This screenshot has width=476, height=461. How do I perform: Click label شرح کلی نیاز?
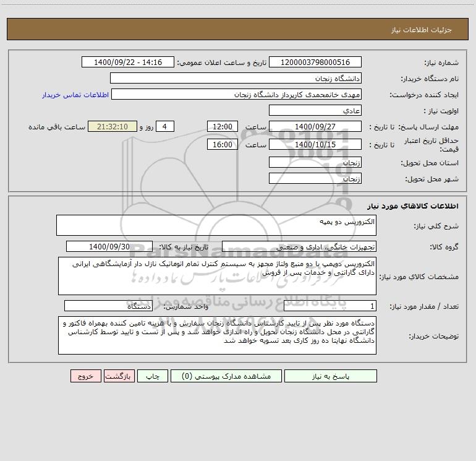[436, 226]
